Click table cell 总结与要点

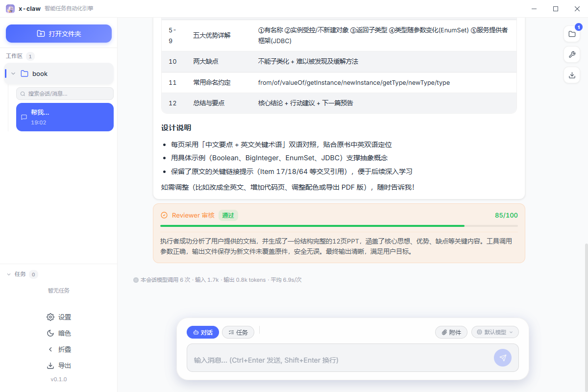click(x=209, y=103)
